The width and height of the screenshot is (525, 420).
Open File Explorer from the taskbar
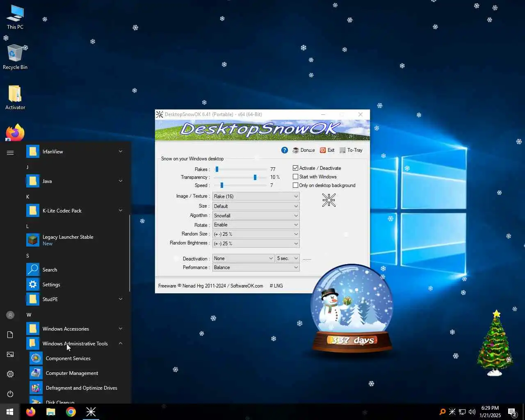[51, 412]
